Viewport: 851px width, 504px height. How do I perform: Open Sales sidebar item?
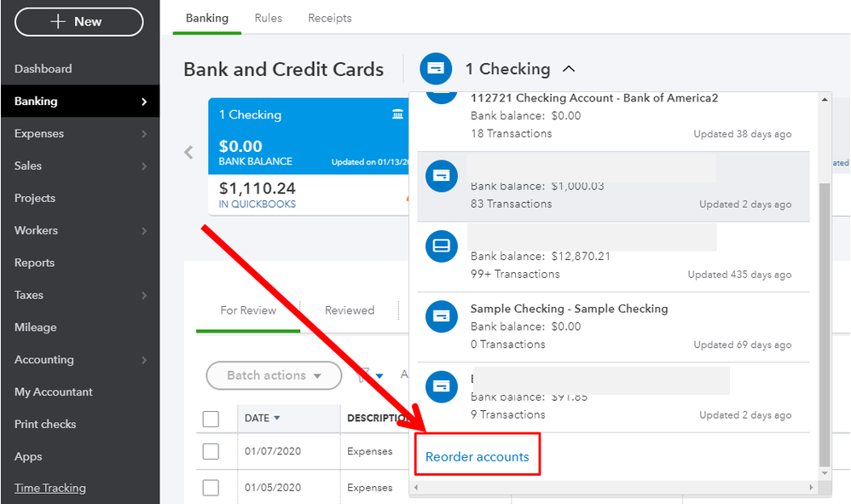pos(27,166)
